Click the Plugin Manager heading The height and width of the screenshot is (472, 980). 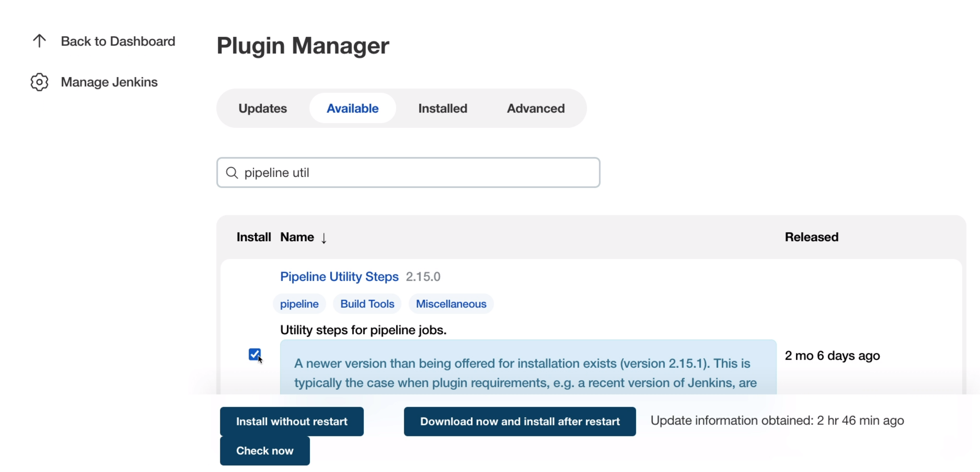point(303,46)
